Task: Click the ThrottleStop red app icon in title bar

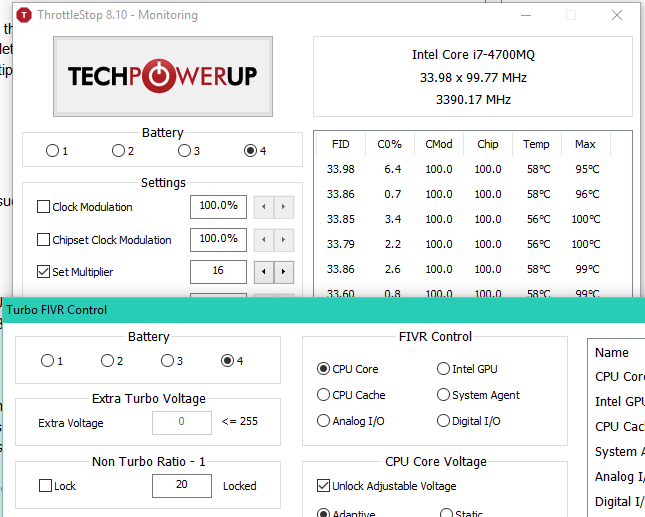Action: point(24,15)
